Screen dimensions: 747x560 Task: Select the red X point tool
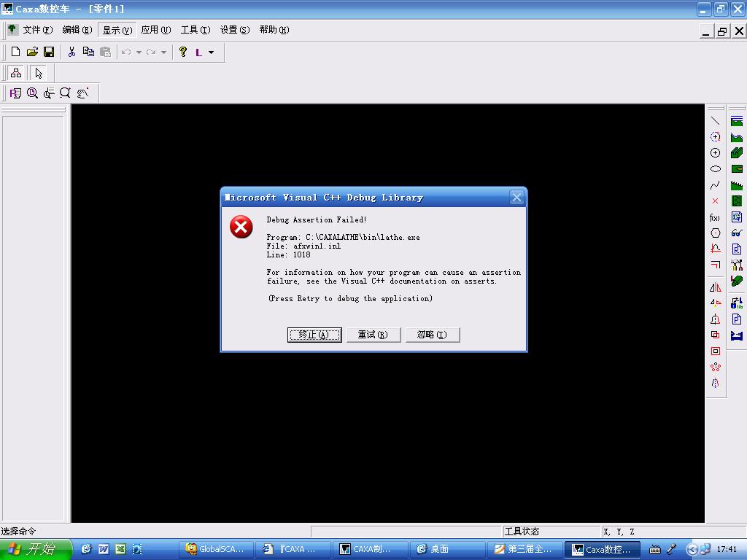(715, 201)
